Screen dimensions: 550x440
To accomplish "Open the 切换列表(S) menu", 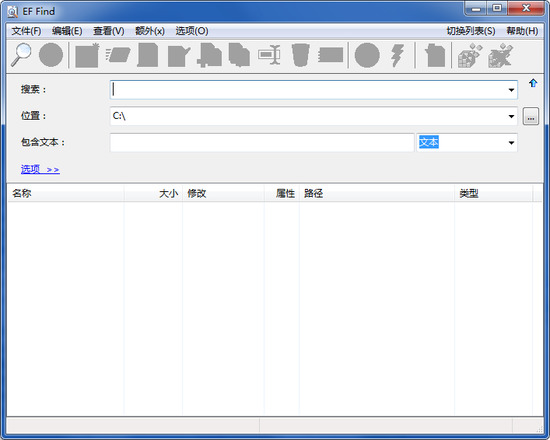I will (x=471, y=31).
